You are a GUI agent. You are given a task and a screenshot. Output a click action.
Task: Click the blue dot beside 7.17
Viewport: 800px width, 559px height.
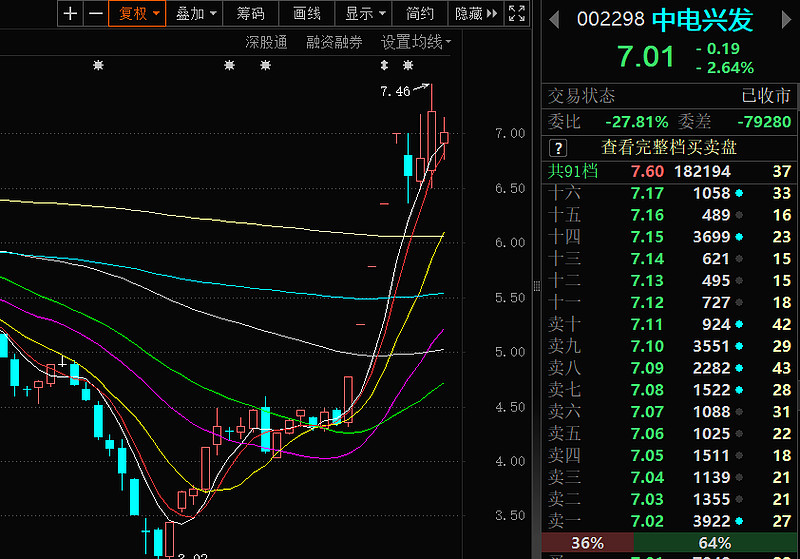pyautogui.click(x=739, y=193)
